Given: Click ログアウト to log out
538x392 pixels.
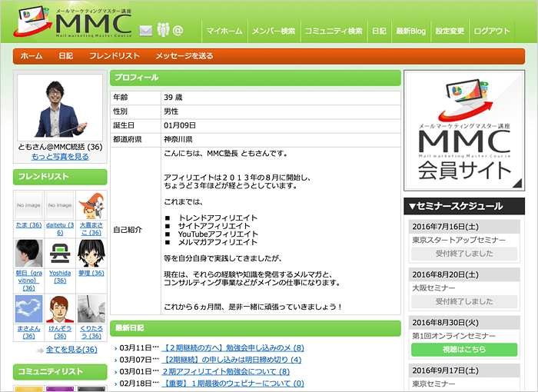Looking at the screenshot, I should 491,32.
